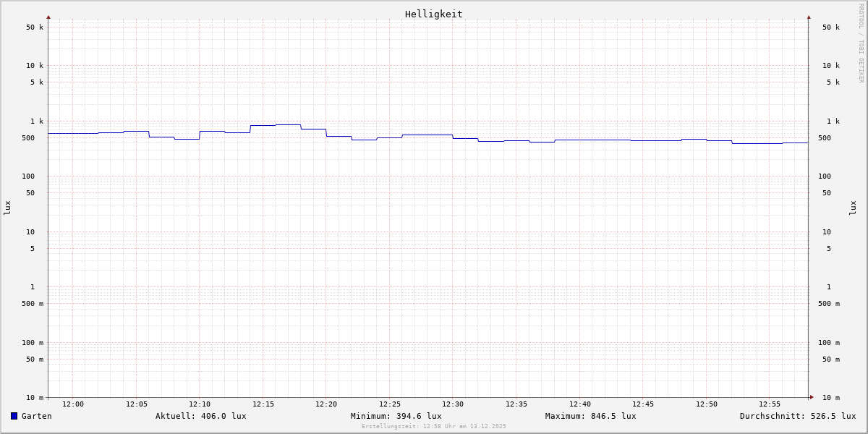868x434 pixels.
Task: Click the RRDTOOL / TOBI OETIKER watermark
Action: click(x=861, y=43)
